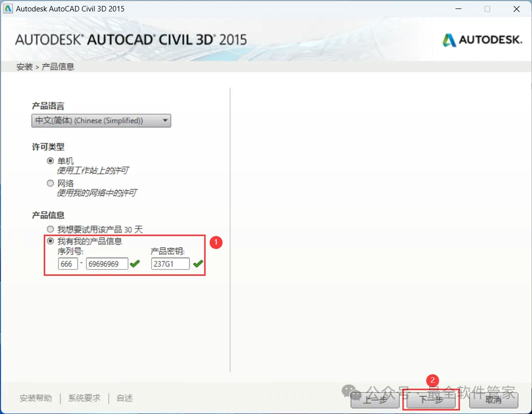Minimize the installer window
The width and height of the screenshot is (532, 414).
(x=458, y=9)
